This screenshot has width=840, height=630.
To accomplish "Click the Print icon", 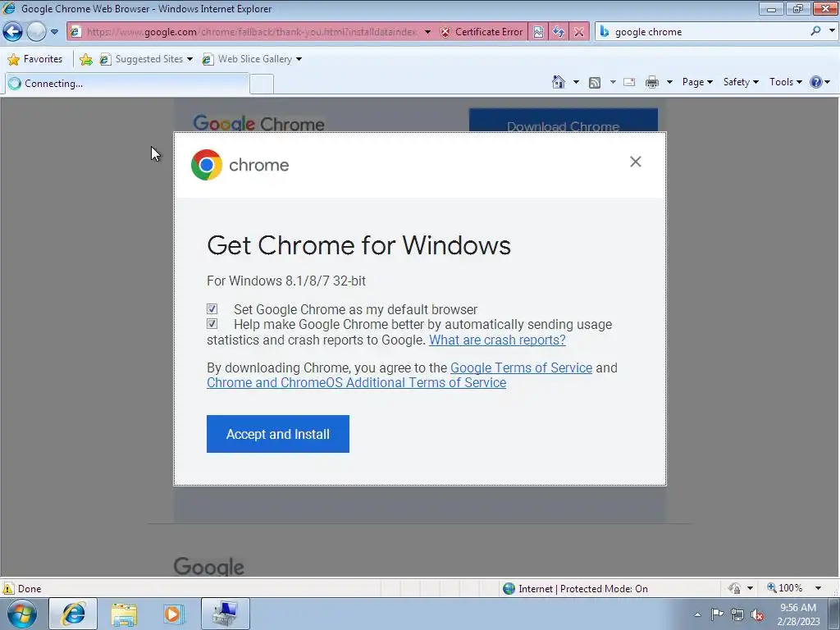I will click(x=652, y=82).
